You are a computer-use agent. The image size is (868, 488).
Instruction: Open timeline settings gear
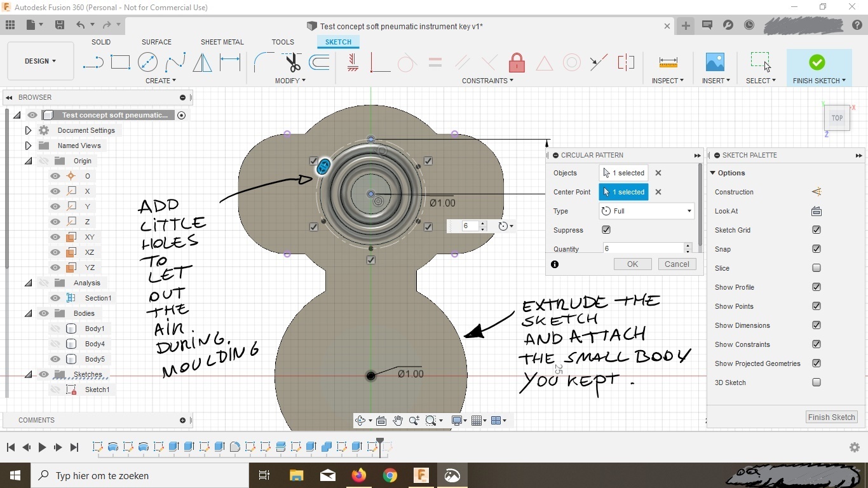pyautogui.click(x=855, y=447)
